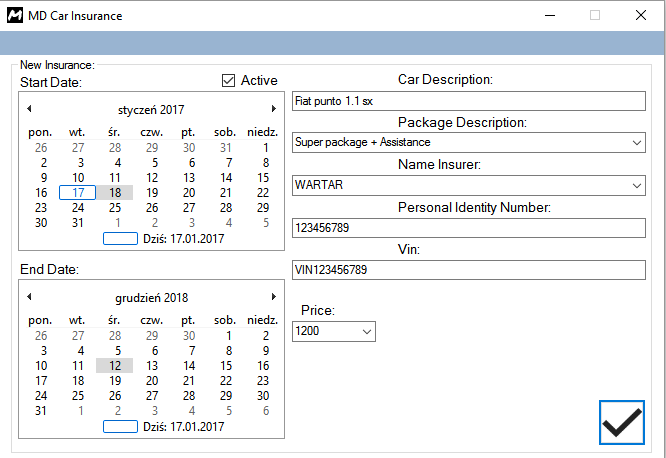Open the Name Insurer dropdown
666x458 pixels.
pos(636,186)
